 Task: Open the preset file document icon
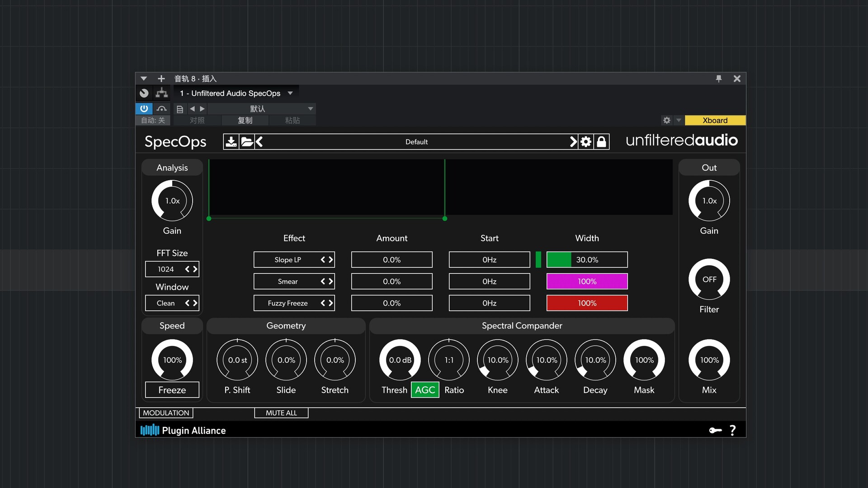(180, 109)
